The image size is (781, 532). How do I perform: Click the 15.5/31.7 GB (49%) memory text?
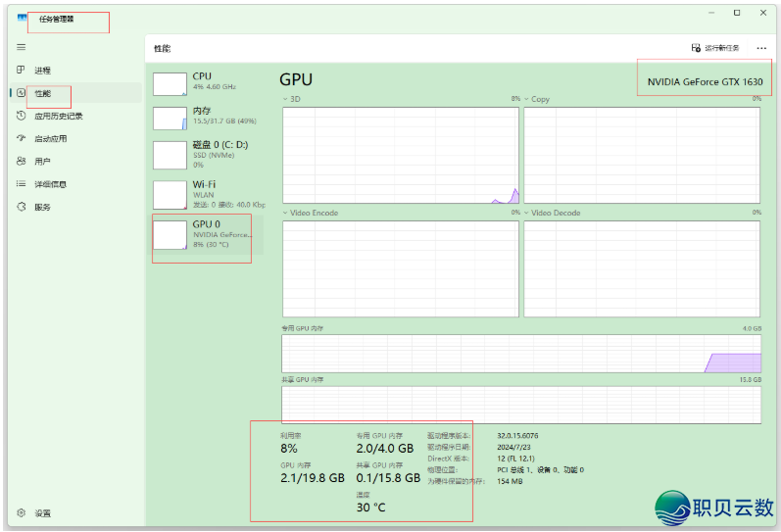click(224, 121)
